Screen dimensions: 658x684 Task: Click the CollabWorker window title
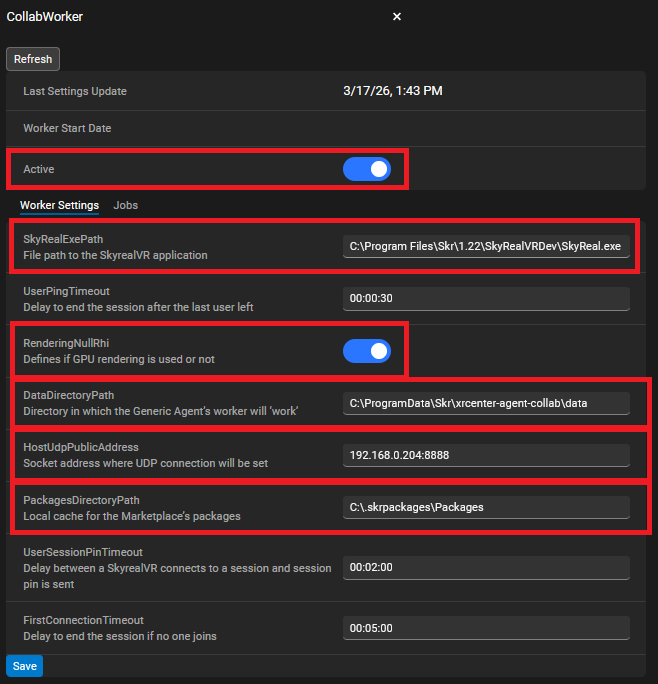point(45,17)
